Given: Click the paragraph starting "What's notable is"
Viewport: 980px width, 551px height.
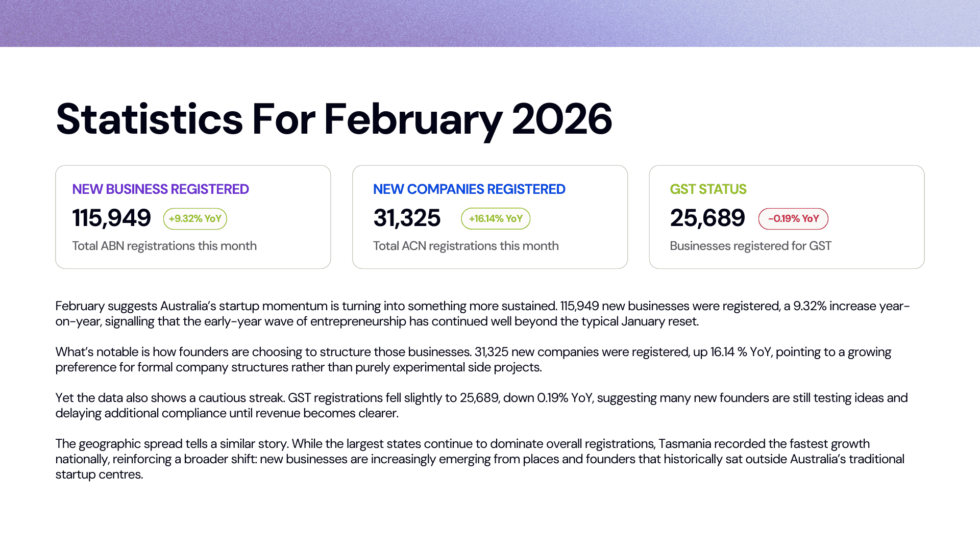Looking at the screenshot, I should [473, 360].
